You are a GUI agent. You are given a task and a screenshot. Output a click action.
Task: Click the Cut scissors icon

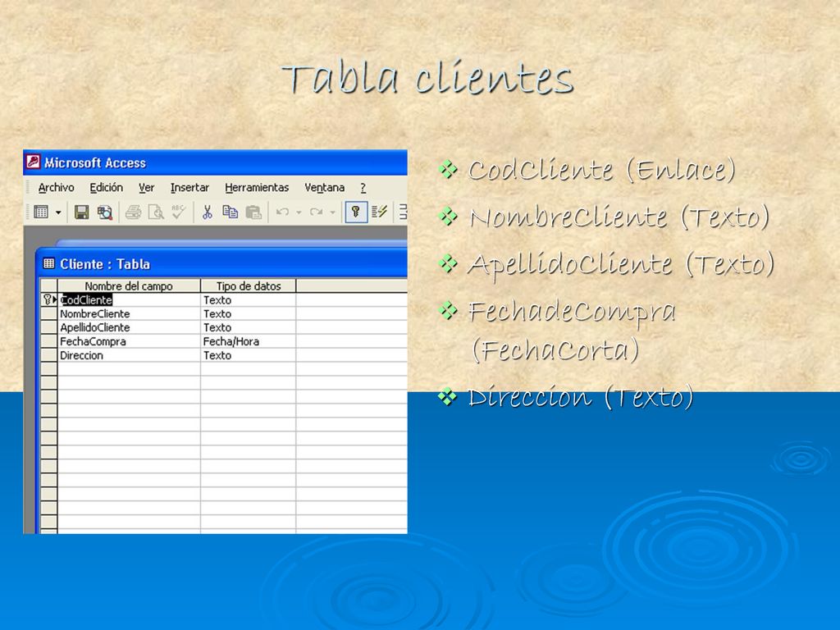(208, 212)
